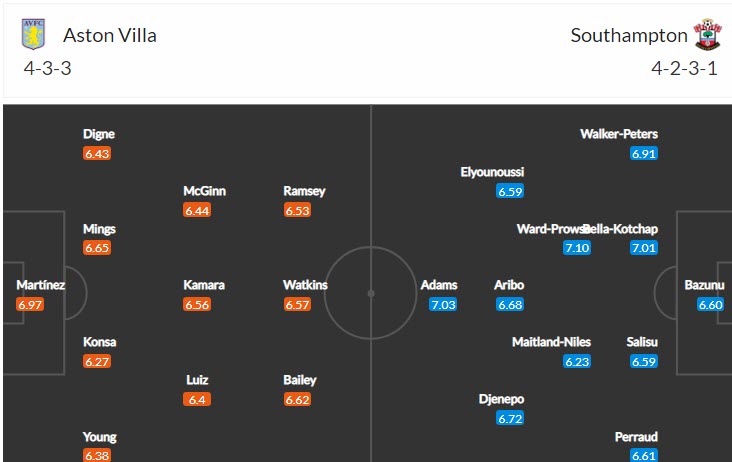
Task: Click Salisu's 6.59 rating badge
Action: pos(644,361)
